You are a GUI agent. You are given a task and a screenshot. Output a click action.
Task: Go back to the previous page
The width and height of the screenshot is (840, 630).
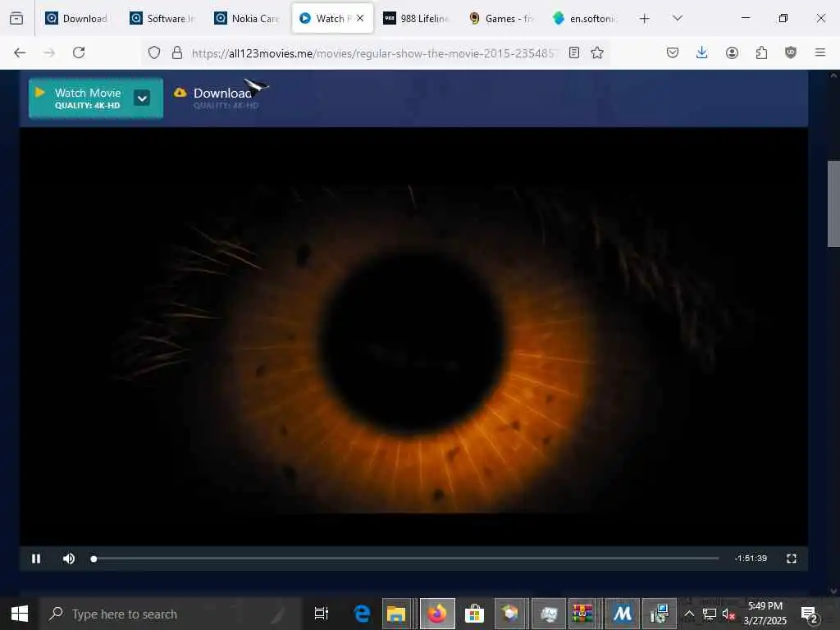click(x=20, y=52)
